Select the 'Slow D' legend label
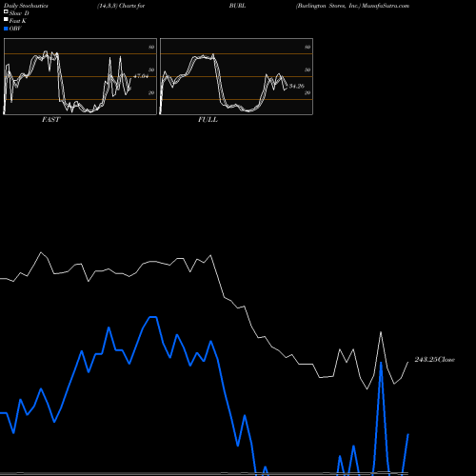This screenshot has width=476, height=476. pos(19,13)
